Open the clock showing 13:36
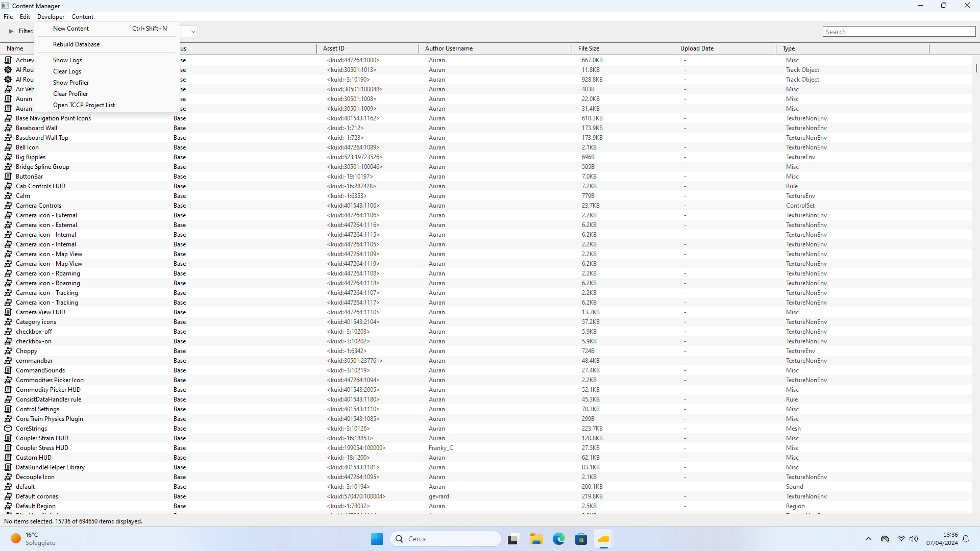 click(942, 539)
